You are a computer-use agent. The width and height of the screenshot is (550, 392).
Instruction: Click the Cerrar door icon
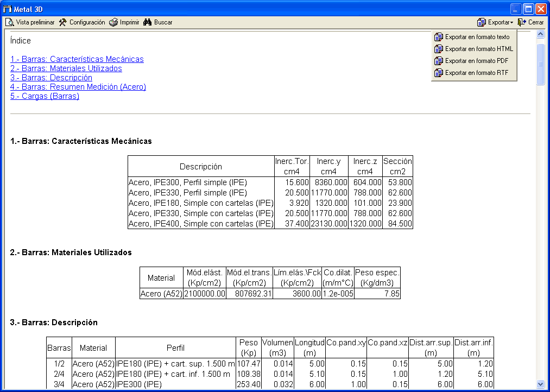click(522, 22)
